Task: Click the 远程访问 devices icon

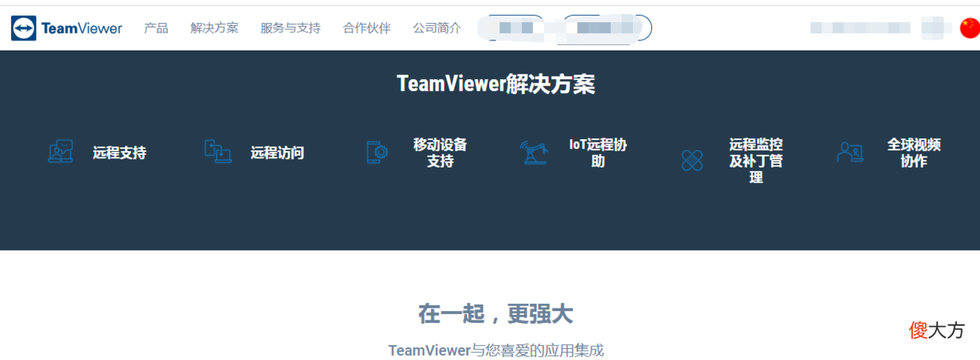Action: 218,152
